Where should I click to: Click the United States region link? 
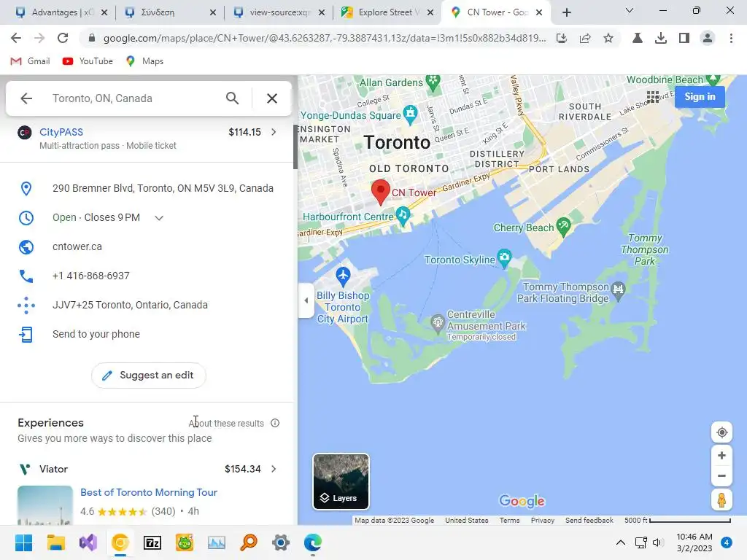click(466, 521)
